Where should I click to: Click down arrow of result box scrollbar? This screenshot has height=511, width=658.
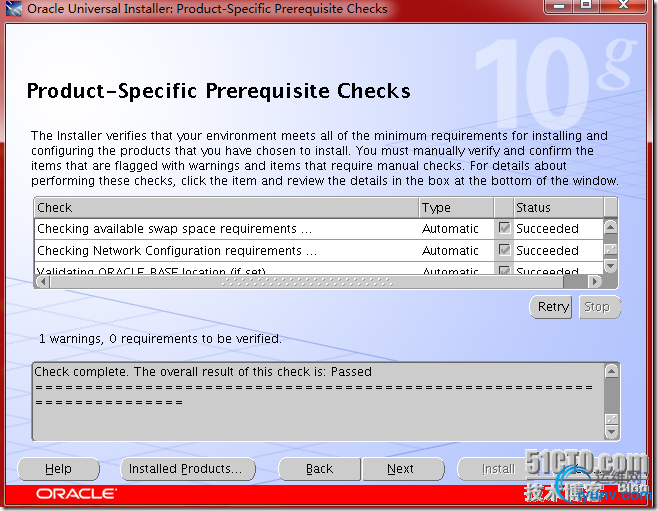(611, 432)
